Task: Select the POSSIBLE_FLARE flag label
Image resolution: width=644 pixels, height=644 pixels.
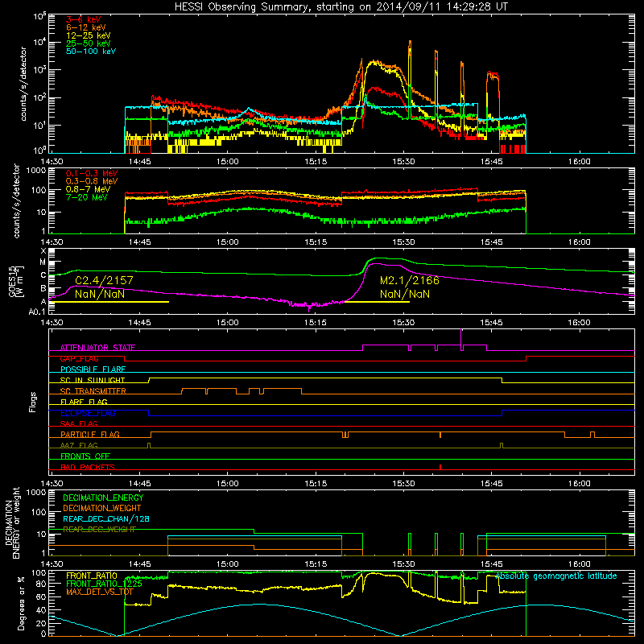Action: (x=93, y=369)
